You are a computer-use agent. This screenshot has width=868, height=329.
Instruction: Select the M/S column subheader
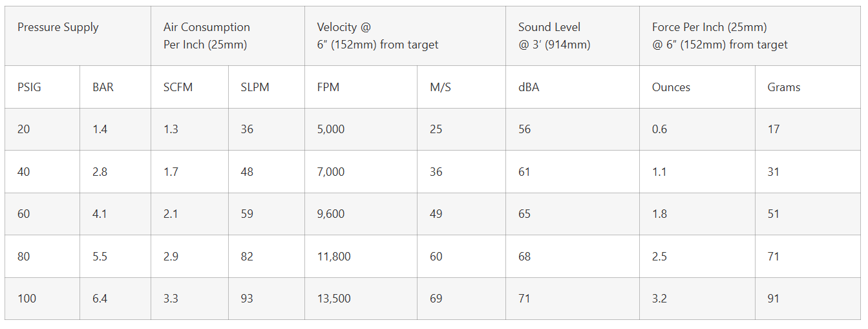click(x=440, y=87)
